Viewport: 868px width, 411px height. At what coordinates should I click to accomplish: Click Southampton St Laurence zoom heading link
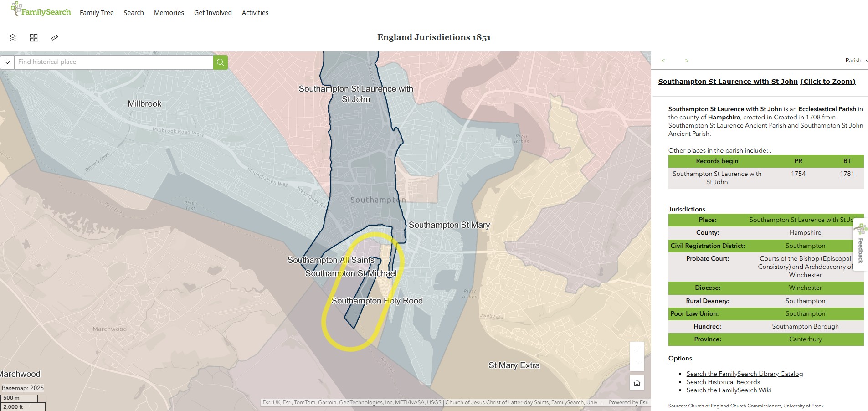click(756, 82)
